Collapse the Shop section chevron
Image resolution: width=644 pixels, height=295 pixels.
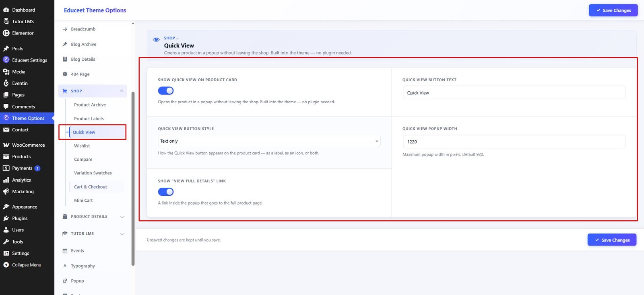(122, 91)
